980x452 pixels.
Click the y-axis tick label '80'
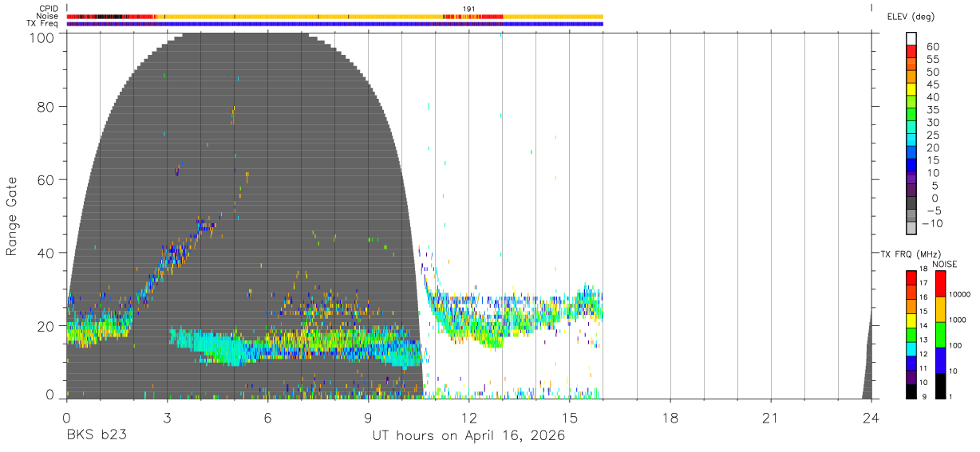point(45,107)
